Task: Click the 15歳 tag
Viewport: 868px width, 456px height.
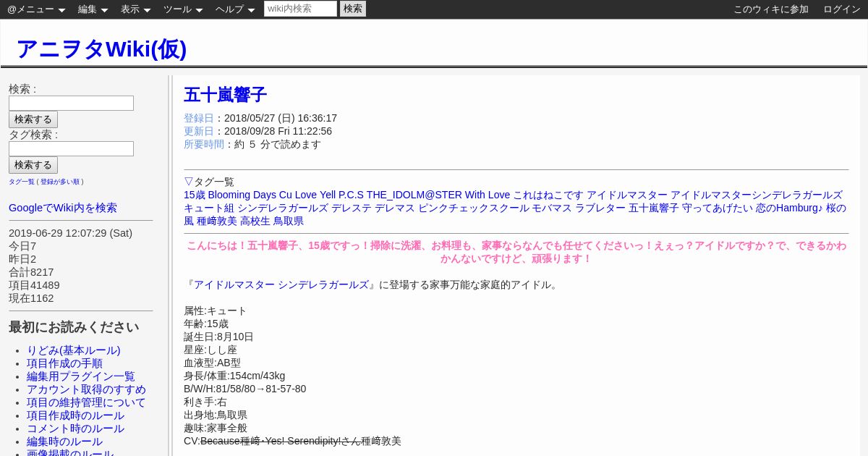Action: point(195,195)
